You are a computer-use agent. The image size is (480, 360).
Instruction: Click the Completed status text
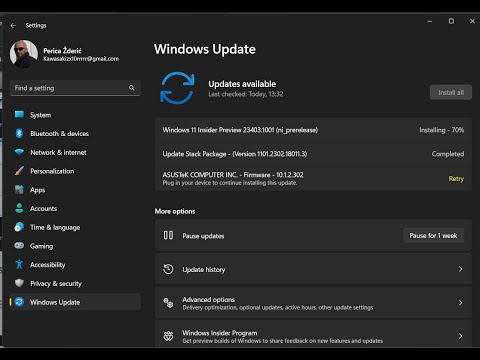pos(448,154)
